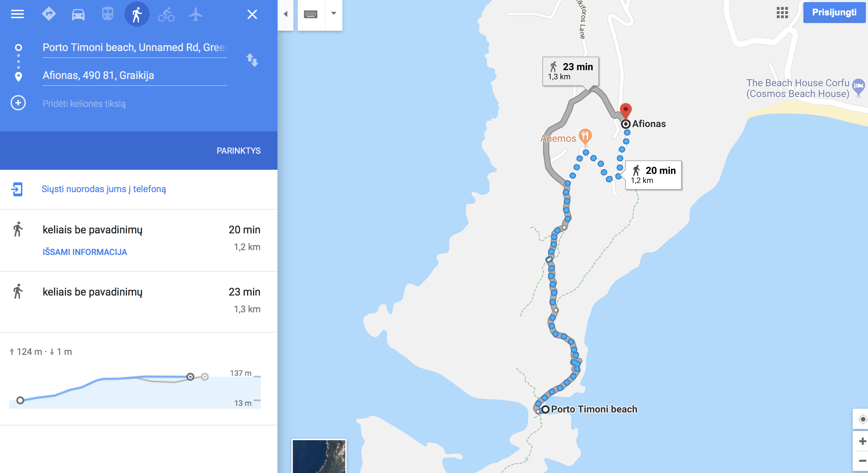Switch to satellite view thumbnail
Viewport: 868px width, 473px height.
[x=319, y=456]
